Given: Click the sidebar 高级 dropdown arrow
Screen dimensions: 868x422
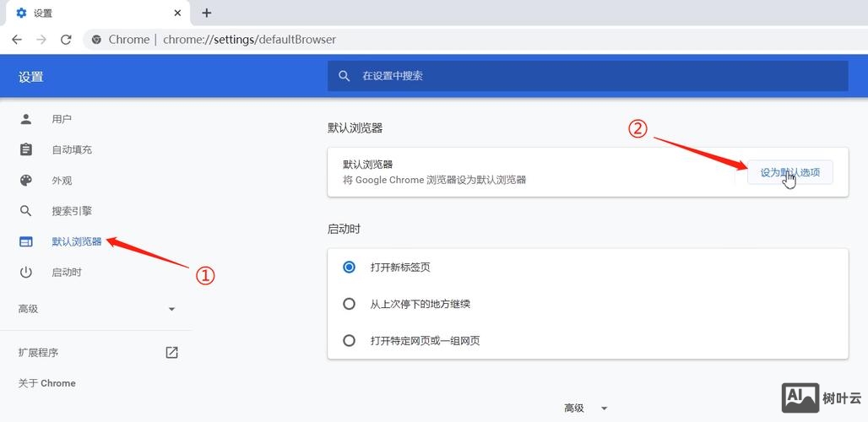Looking at the screenshot, I should (171, 309).
